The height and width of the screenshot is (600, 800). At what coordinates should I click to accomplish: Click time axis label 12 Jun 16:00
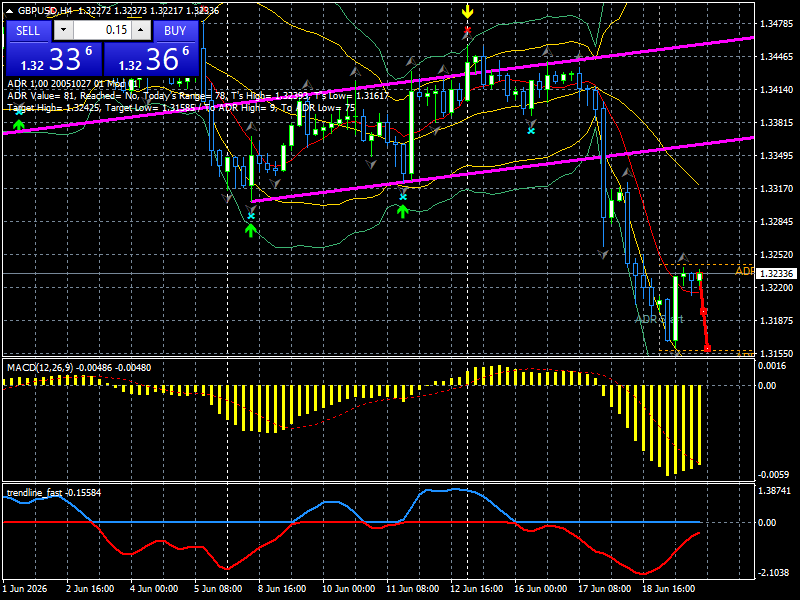click(x=477, y=588)
